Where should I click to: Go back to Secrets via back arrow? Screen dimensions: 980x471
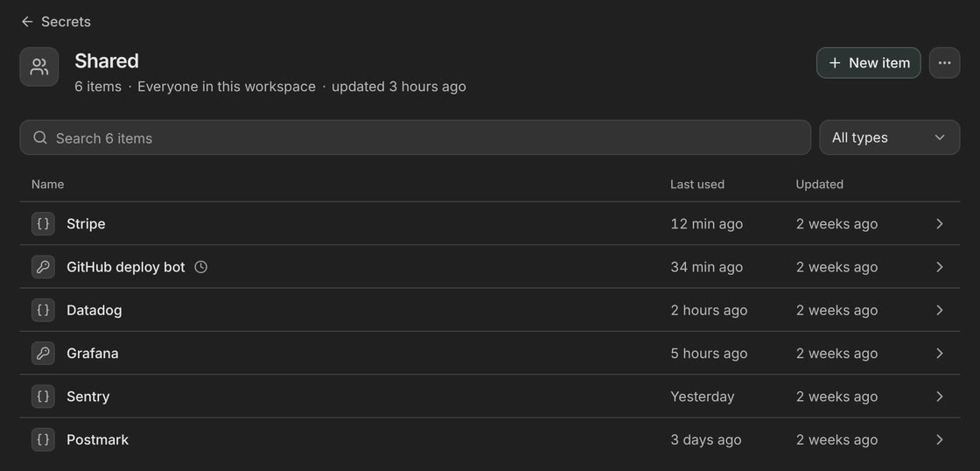[x=27, y=22]
